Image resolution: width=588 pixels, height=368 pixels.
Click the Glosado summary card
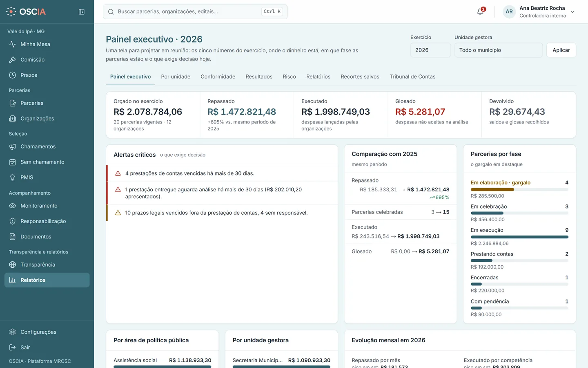[435, 115]
